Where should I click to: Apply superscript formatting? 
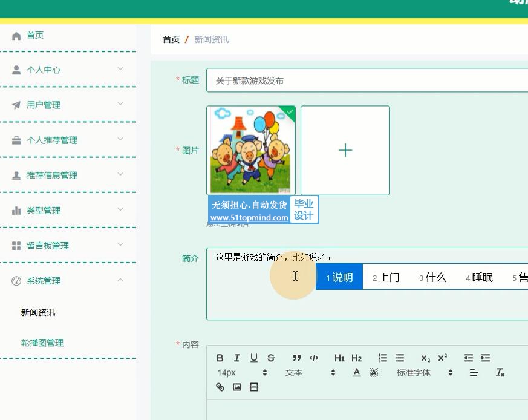click(443, 357)
